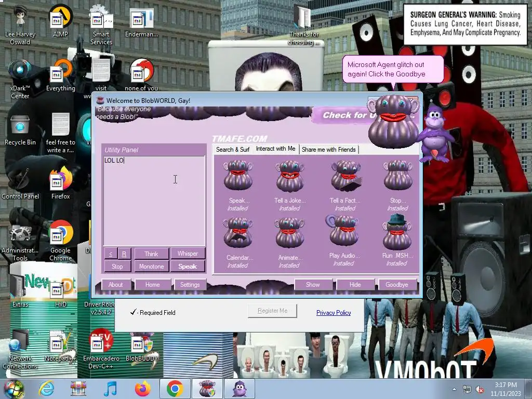Select the Enderman desktop icon
The image size is (532, 399).
141,22
